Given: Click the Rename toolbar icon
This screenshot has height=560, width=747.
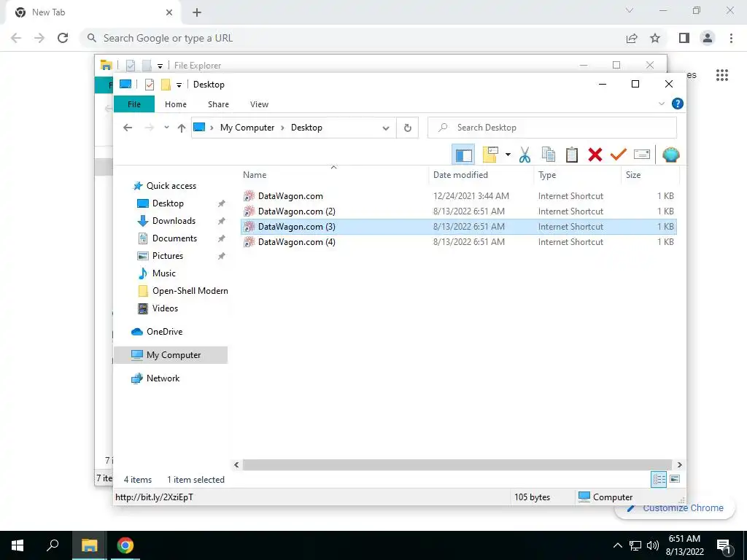Looking at the screenshot, I should tap(642, 155).
